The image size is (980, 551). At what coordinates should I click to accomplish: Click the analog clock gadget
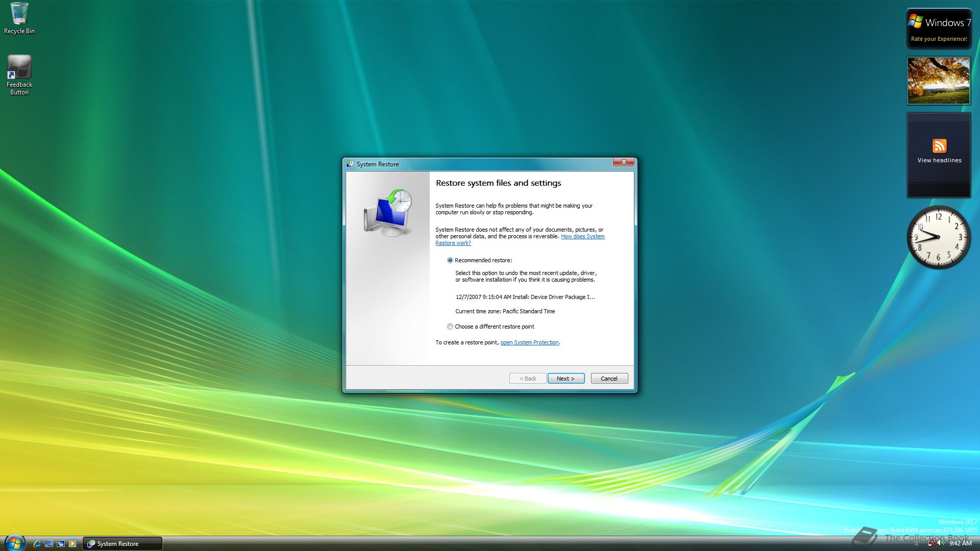tap(938, 237)
